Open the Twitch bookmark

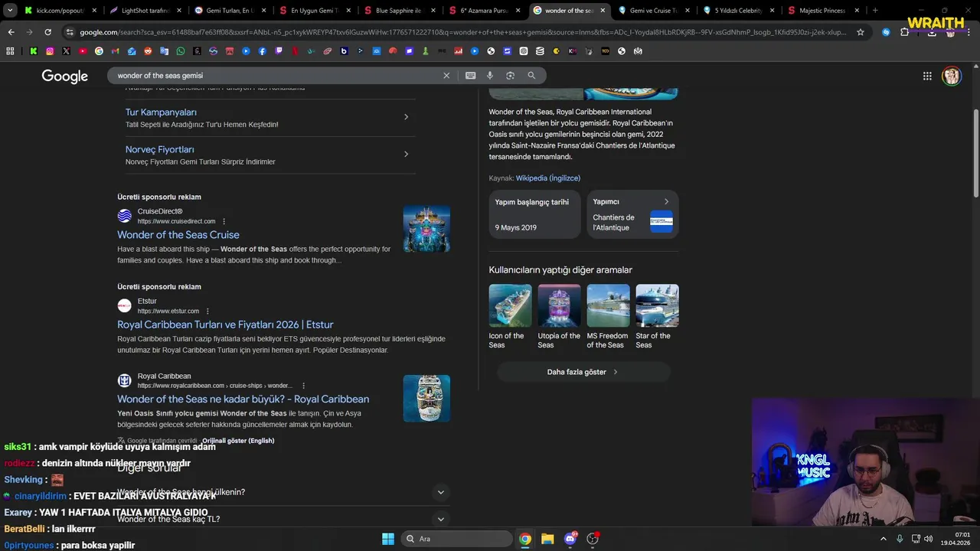279,51
